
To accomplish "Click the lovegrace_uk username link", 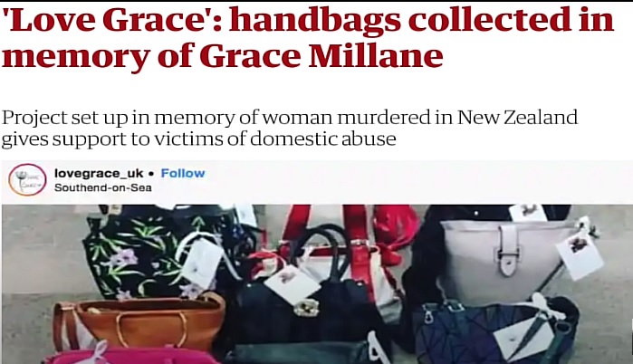I will click(x=99, y=174).
